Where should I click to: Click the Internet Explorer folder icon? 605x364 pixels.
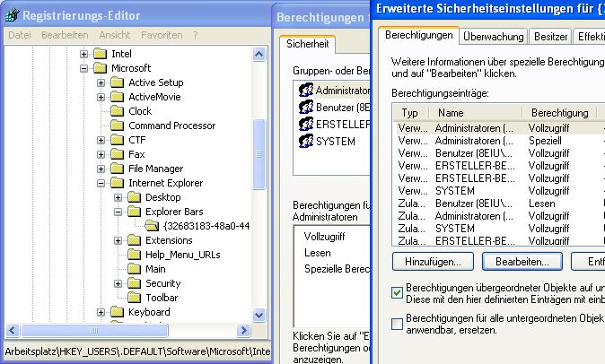[x=118, y=183]
